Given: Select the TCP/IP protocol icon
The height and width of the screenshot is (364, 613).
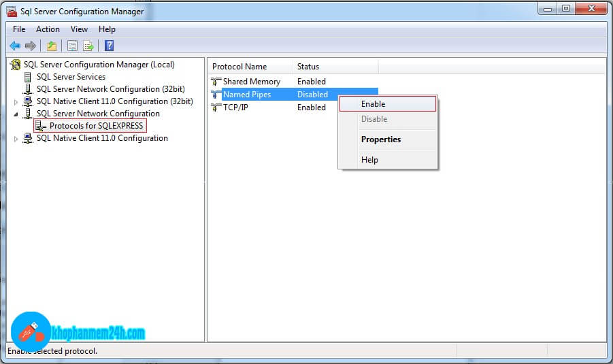Looking at the screenshot, I should (x=216, y=107).
